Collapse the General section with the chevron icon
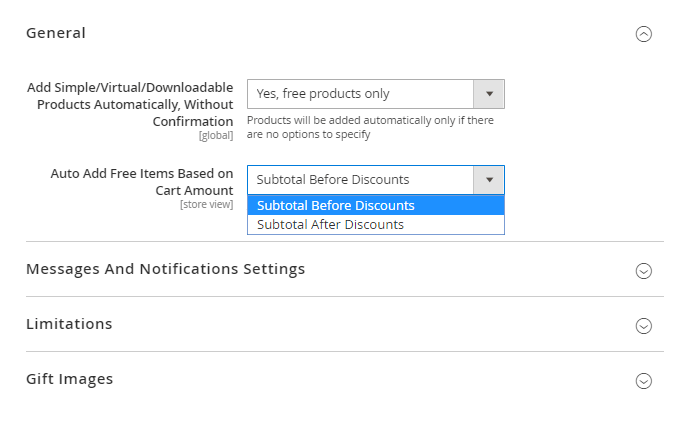Viewport: 680px width, 434px height. coord(644,34)
